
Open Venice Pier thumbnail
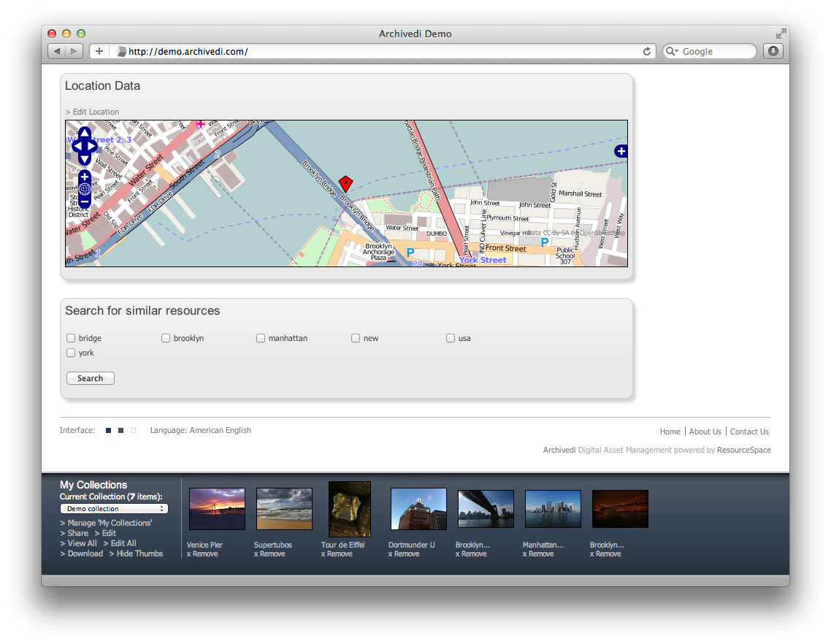pyautogui.click(x=218, y=509)
